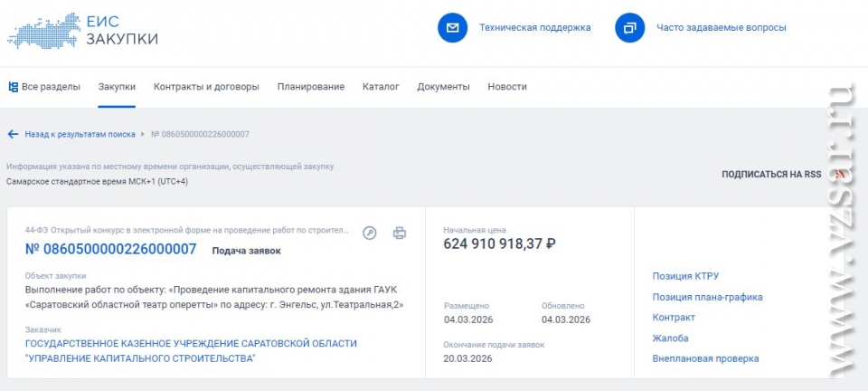Open purchase number 0860500000226000007 link

click(110, 249)
